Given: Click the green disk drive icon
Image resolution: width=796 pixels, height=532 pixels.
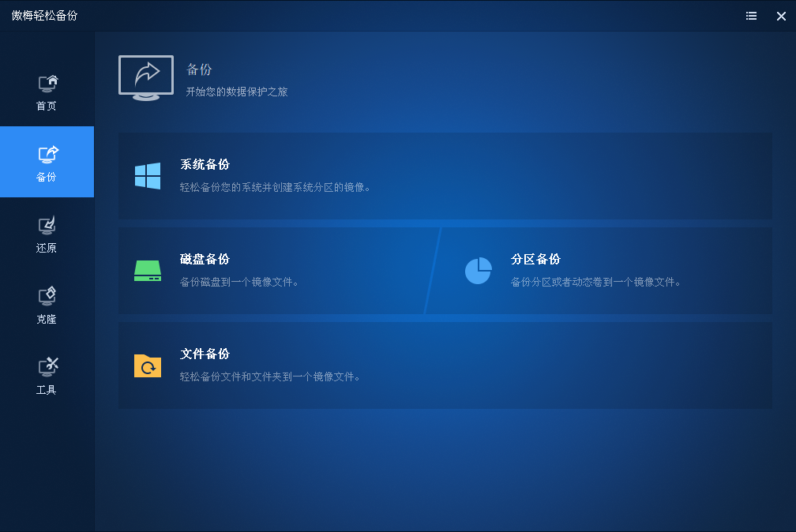Looking at the screenshot, I should 148,271.
